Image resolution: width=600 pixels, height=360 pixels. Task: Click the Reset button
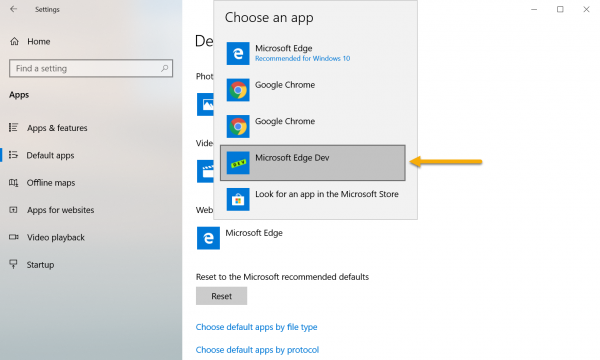pyautogui.click(x=221, y=296)
